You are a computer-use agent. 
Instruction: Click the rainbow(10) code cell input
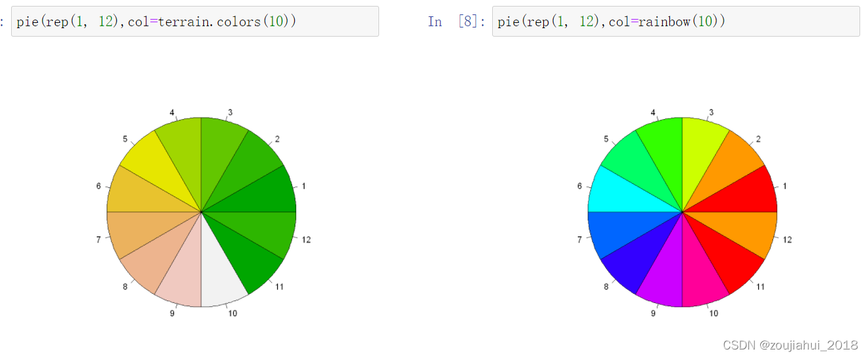coord(676,22)
